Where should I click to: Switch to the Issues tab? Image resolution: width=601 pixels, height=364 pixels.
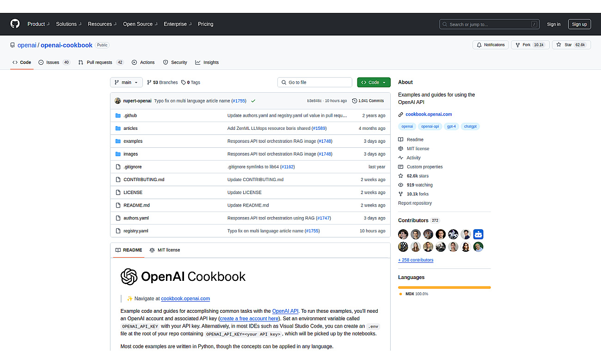tap(54, 62)
